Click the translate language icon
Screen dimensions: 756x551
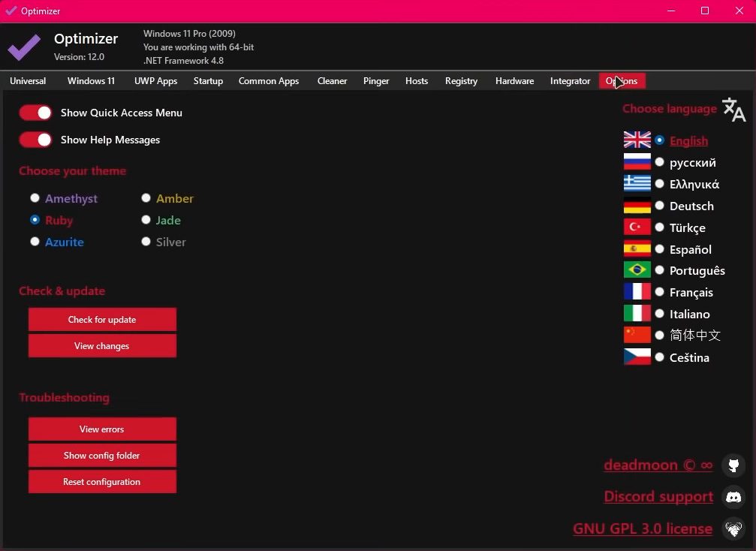[733, 110]
